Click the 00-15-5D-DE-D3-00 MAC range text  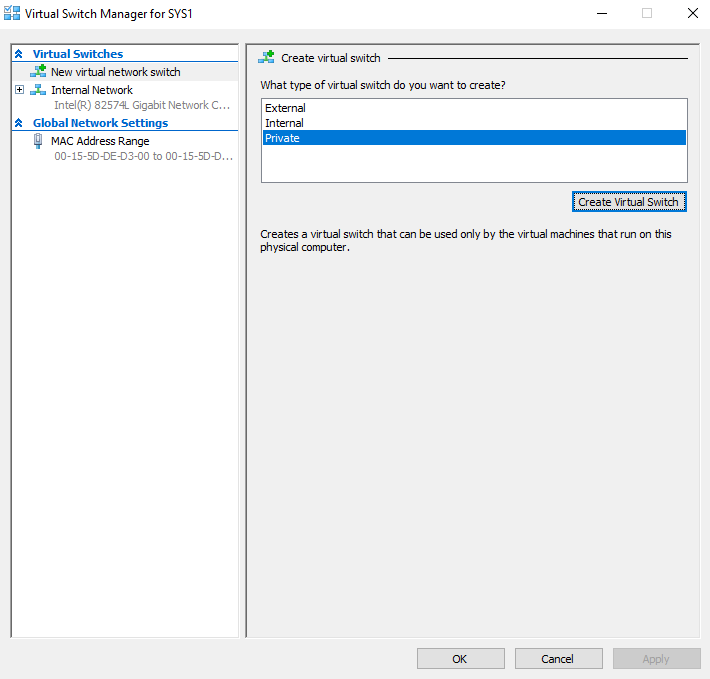pyautogui.click(x=144, y=156)
